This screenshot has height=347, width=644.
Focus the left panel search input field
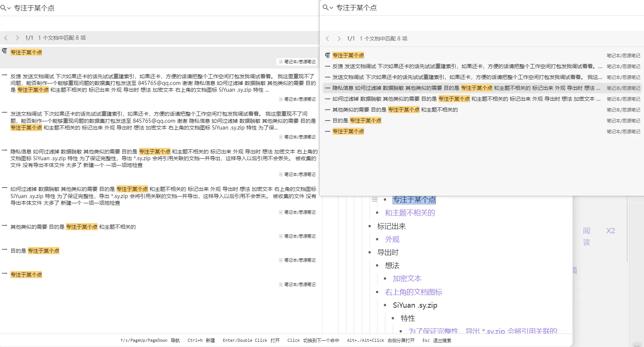150,8
